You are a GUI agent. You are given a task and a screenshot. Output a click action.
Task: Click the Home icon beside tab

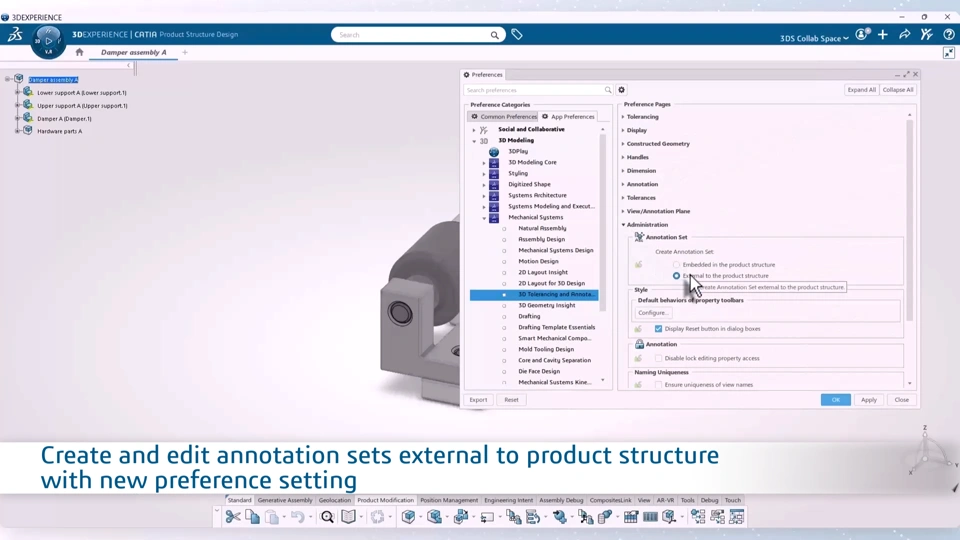click(x=79, y=52)
